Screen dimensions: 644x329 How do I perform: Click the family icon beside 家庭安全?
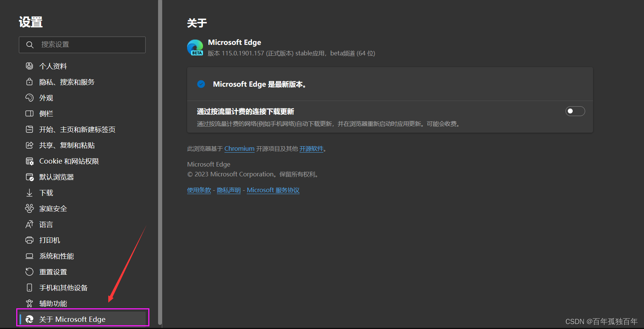coord(29,208)
